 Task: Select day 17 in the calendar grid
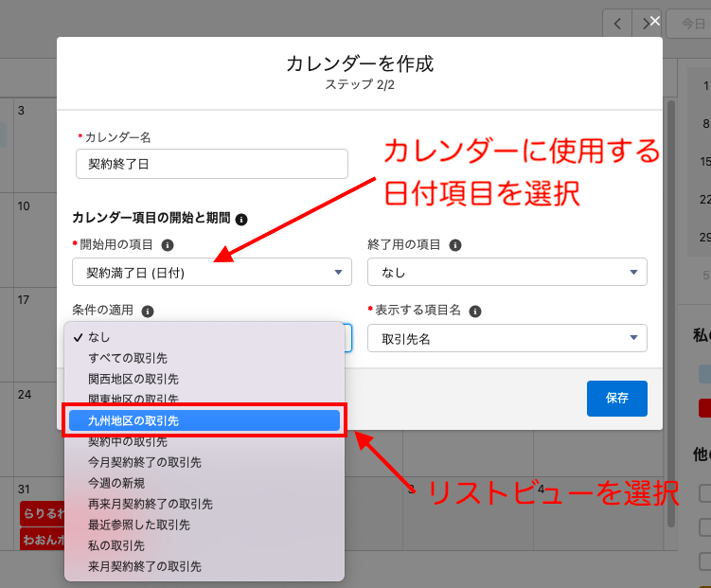[23, 300]
